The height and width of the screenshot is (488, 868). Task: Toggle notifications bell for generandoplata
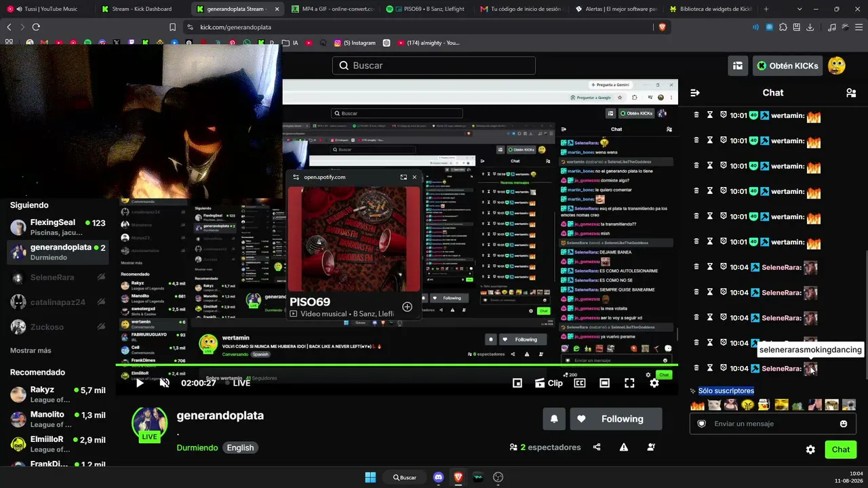coord(554,419)
